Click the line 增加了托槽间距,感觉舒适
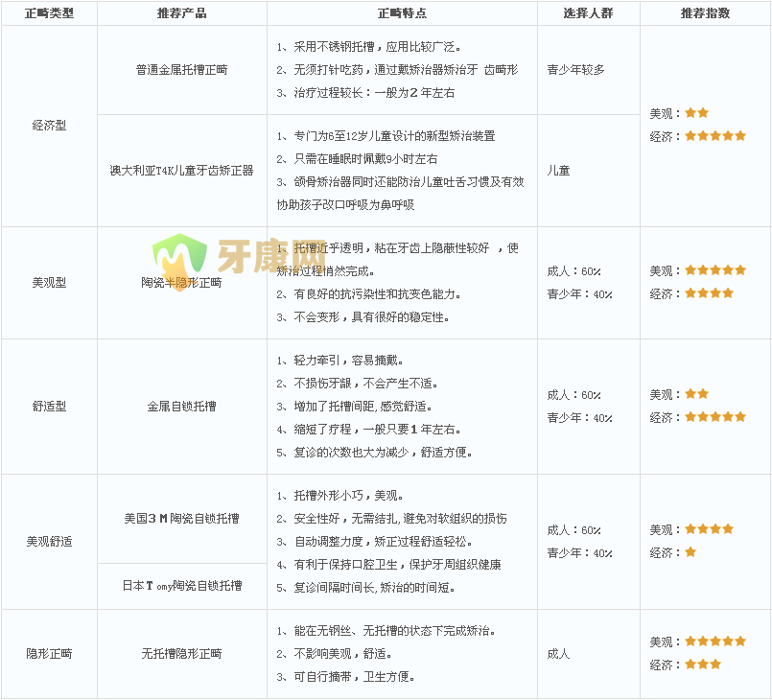772x700 pixels. pyautogui.click(x=354, y=407)
